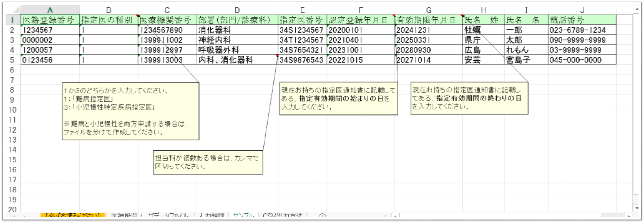
Task: Select the 内科、消化器科 cell
Action: click(237, 60)
